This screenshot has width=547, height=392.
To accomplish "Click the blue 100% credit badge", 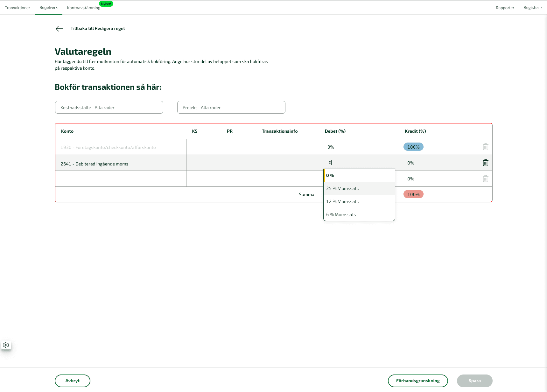I will point(413,147).
